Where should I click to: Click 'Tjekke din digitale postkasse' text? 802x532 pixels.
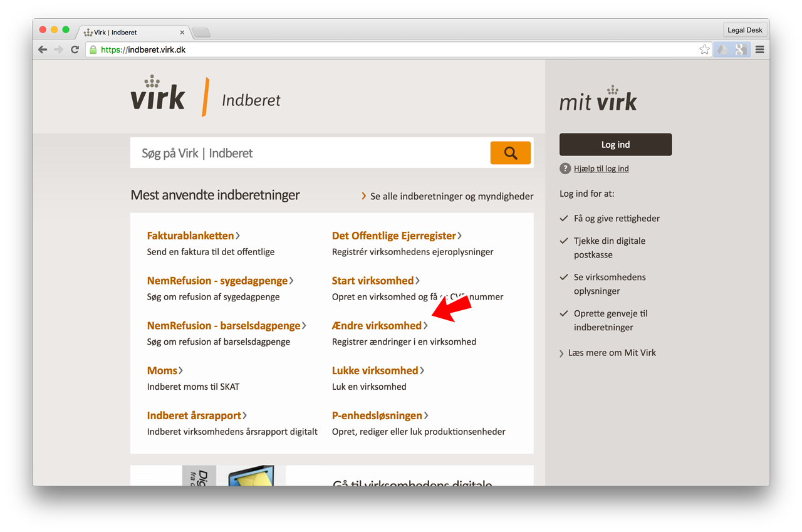pos(609,248)
